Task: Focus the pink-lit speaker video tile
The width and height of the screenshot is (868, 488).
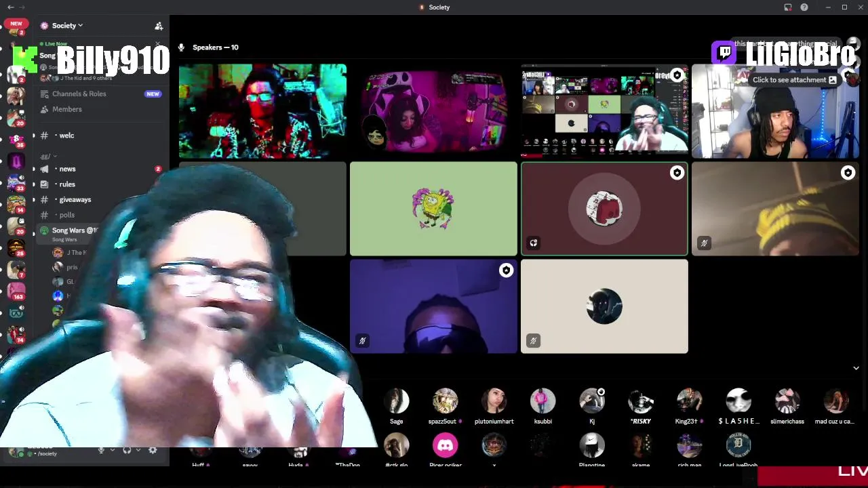Action: [x=433, y=111]
